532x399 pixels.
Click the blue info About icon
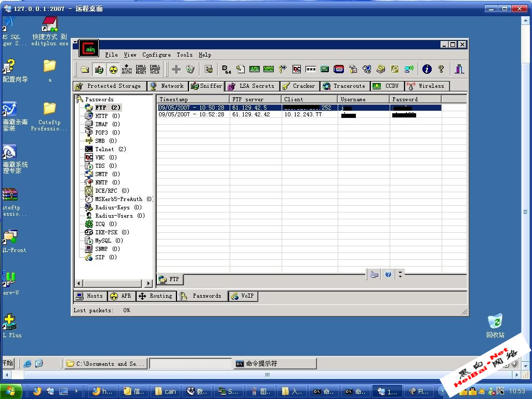[x=427, y=70]
